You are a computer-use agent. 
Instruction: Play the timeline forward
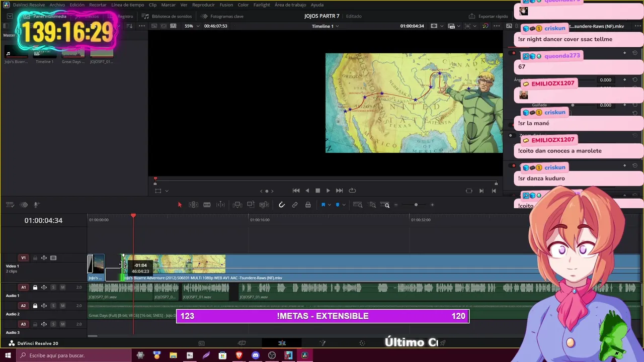(x=328, y=191)
